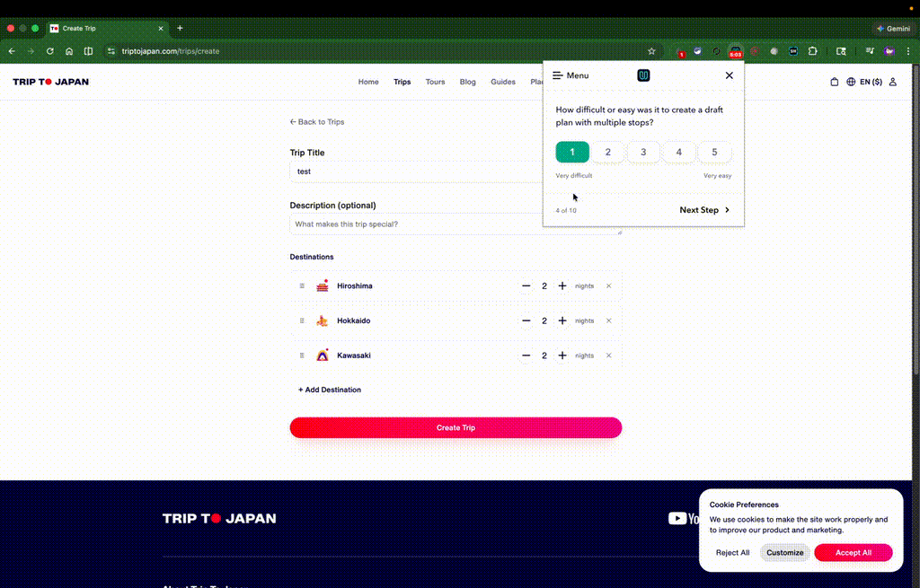The image size is (920, 588).
Task: Open the EN ($) language selector
Action: pos(870,82)
